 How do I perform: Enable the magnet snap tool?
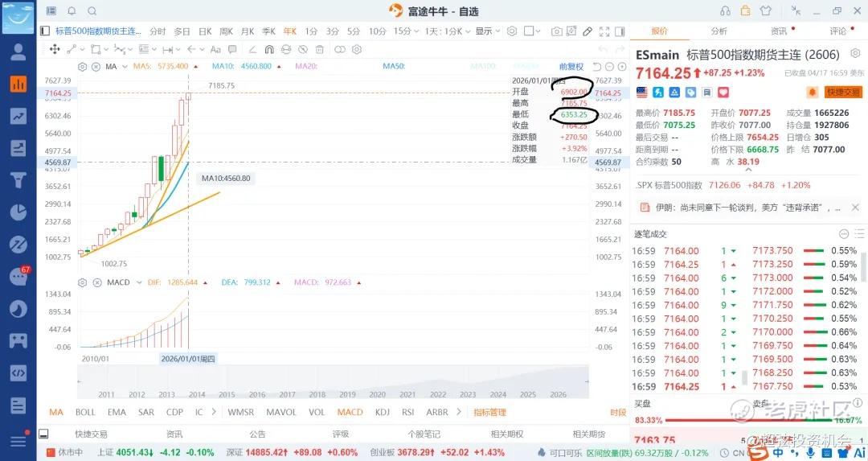[x=269, y=49]
